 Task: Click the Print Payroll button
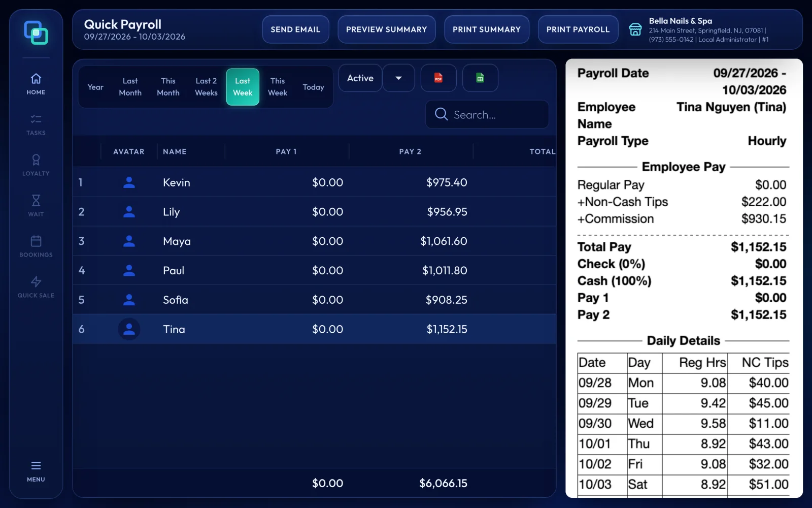tap(578, 29)
